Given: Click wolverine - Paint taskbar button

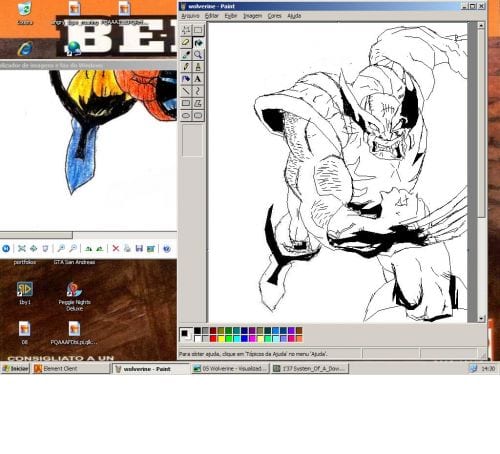Looking at the screenshot, I should coord(151,369).
